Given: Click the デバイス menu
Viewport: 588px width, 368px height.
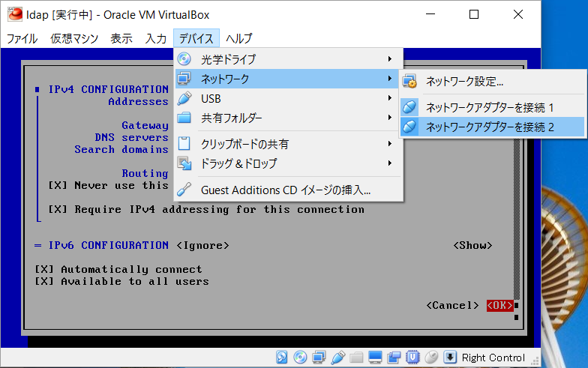Looking at the screenshot, I should 196,38.
